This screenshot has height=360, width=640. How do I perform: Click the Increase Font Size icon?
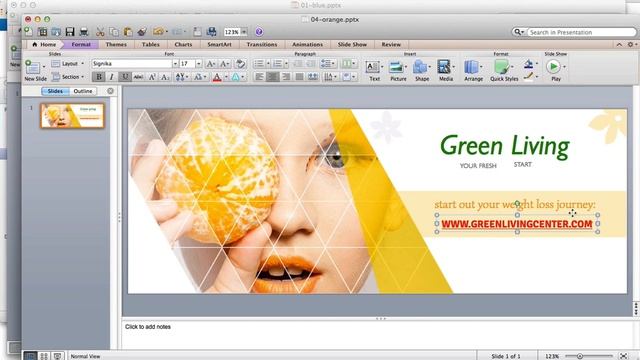pyautogui.click(x=211, y=64)
